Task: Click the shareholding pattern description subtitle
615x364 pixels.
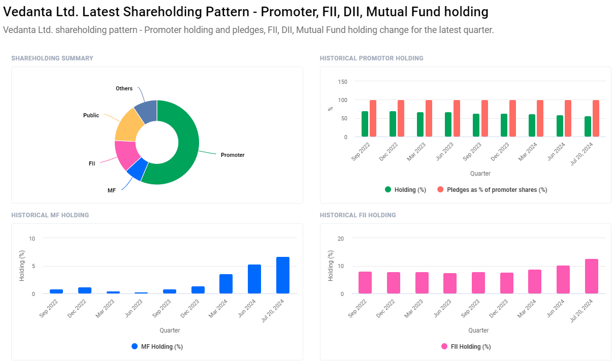Action: 248,30
